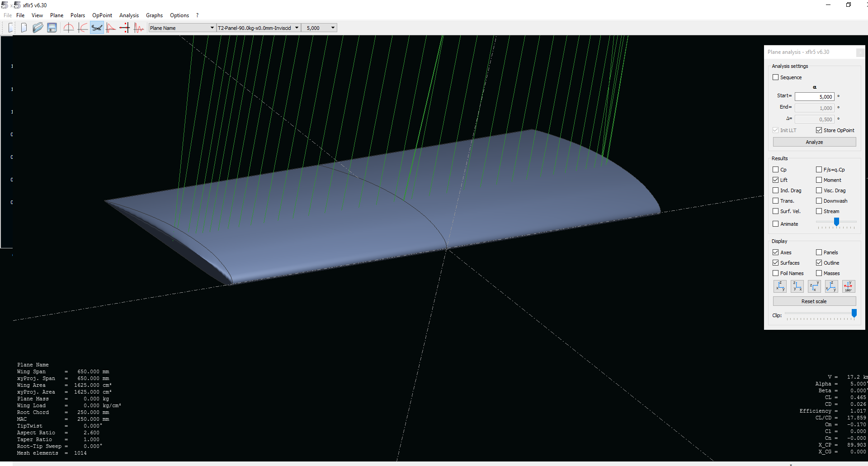Click the Save project floppy disk icon

(x=52, y=28)
